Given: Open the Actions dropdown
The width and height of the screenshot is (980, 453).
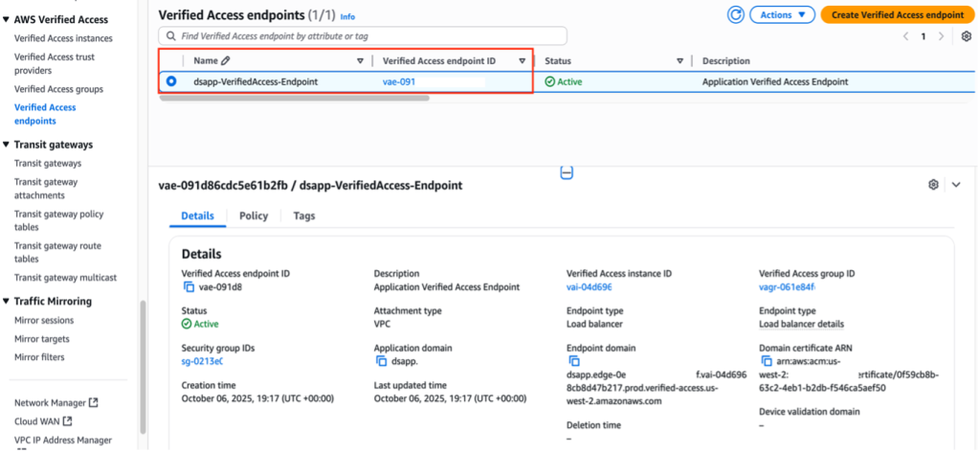Looking at the screenshot, I should pyautogui.click(x=782, y=15).
